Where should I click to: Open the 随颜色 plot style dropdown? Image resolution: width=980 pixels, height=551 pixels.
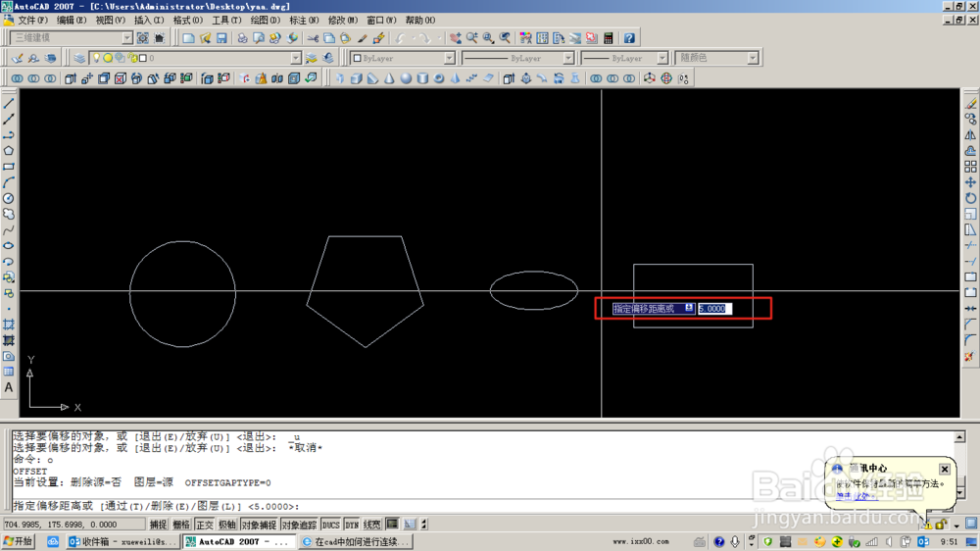(x=753, y=58)
